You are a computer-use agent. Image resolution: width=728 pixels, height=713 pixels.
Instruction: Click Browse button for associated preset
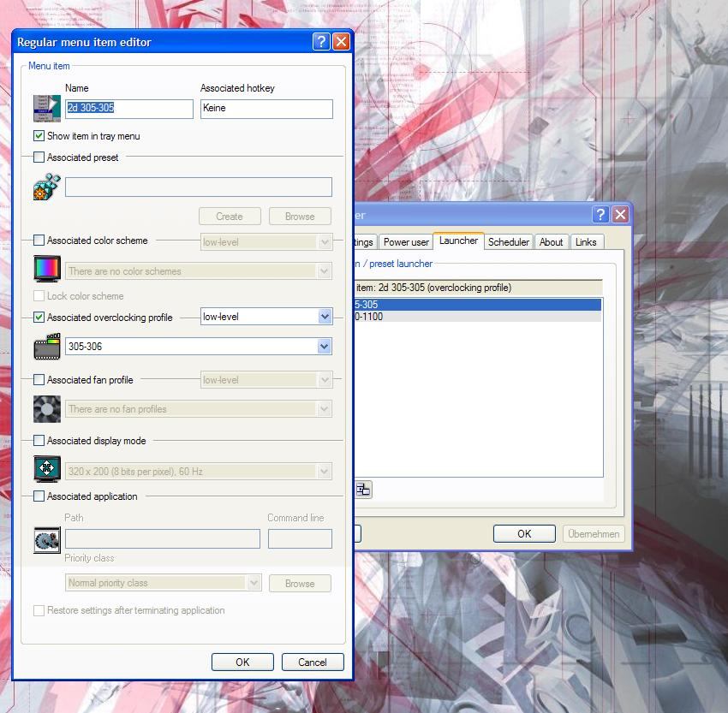click(x=300, y=217)
